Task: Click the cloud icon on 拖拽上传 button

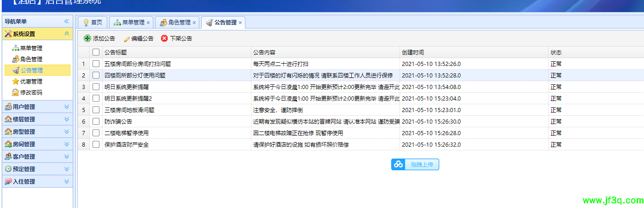Action: (398, 164)
